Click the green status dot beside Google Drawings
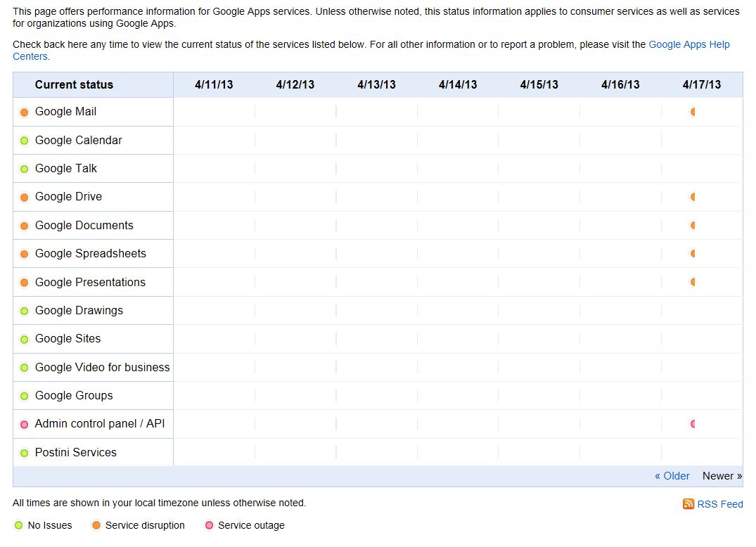Viewport: 756px width, 547px height. (24, 311)
